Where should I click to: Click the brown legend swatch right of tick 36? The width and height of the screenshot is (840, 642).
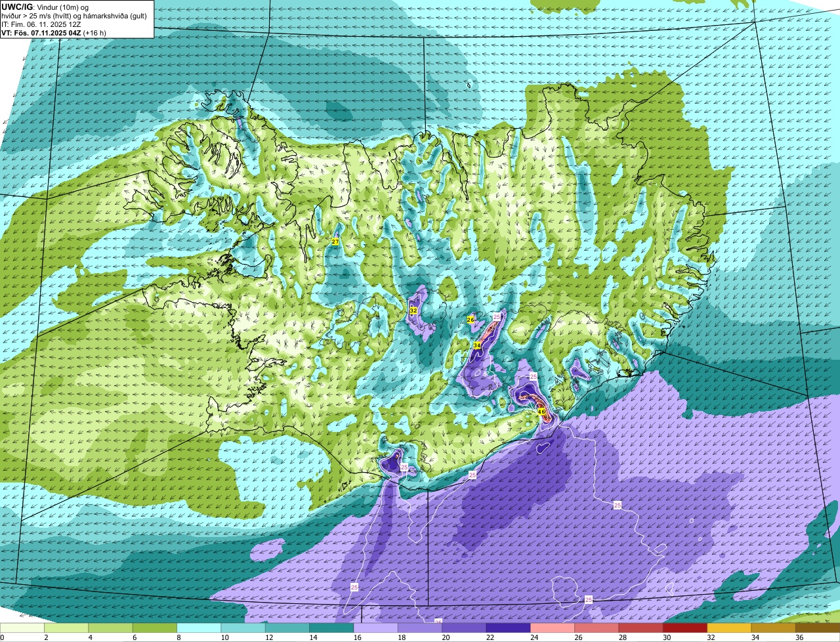(818, 628)
